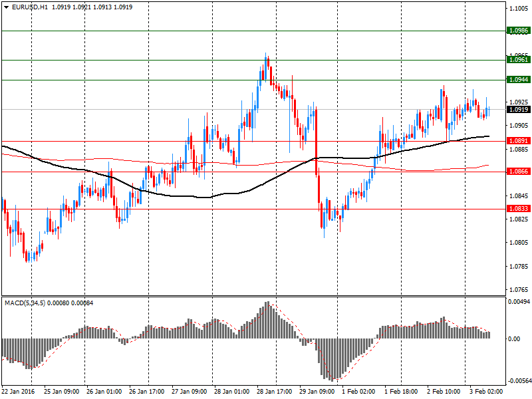
Task: Click the 22 Jan 2016 time axis label
Action: click(18, 392)
